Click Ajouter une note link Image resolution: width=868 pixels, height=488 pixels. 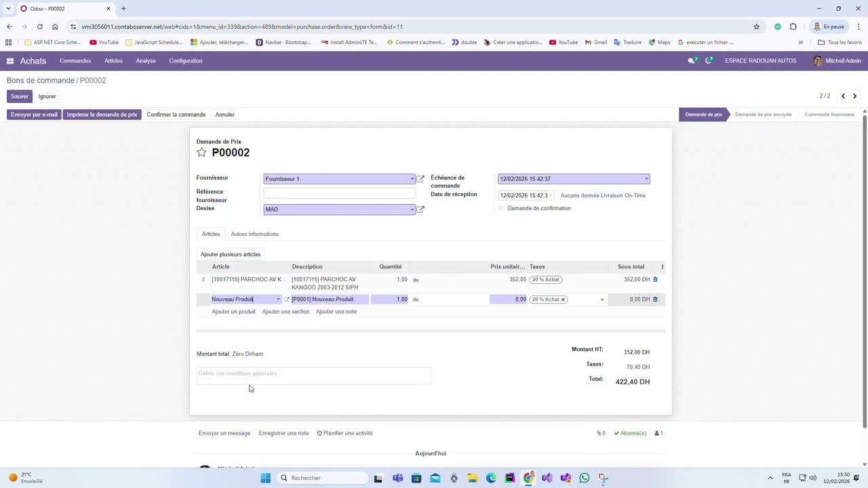(x=336, y=312)
